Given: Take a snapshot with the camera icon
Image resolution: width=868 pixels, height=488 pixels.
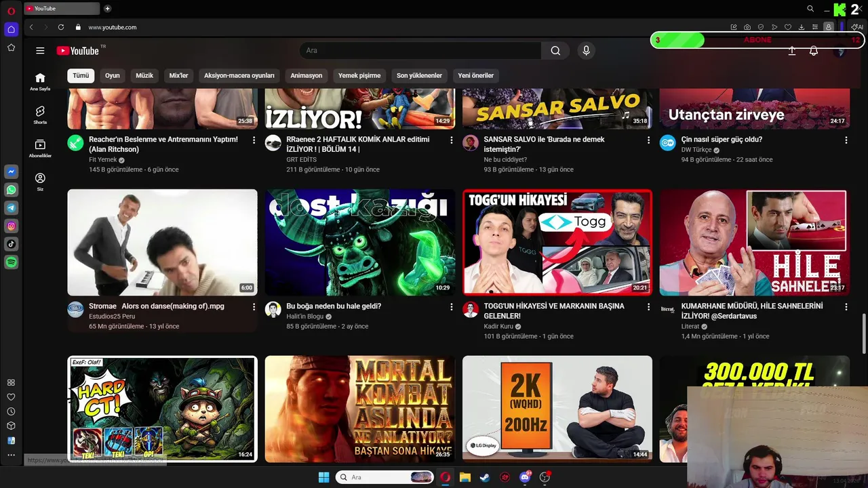Looking at the screenshot, I should [x=747, y=27].
